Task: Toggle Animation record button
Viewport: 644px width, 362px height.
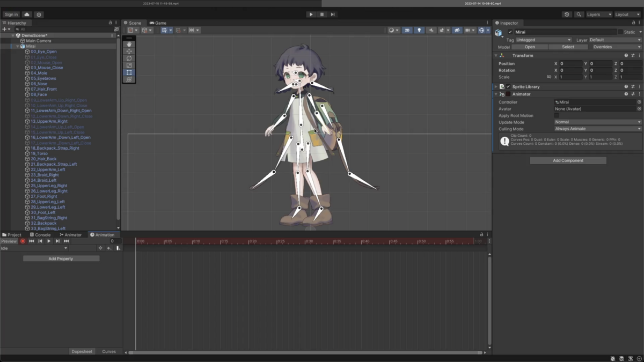Action: point(23,241)
